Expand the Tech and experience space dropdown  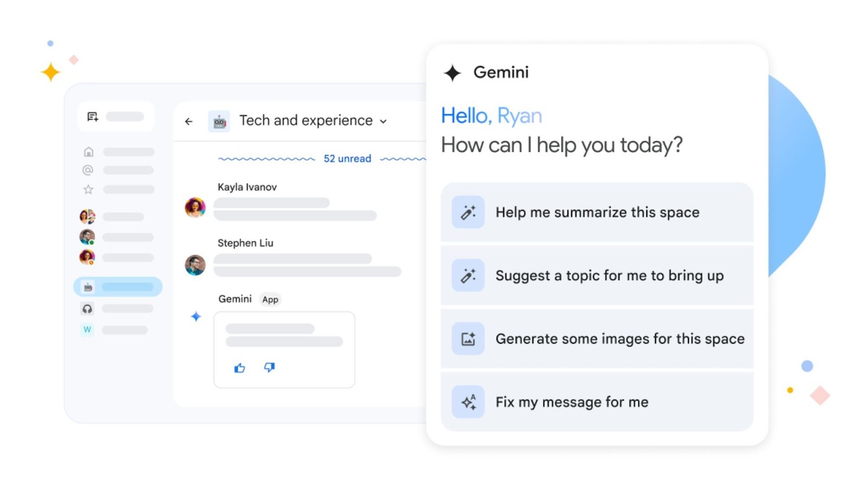pos(384,121)
